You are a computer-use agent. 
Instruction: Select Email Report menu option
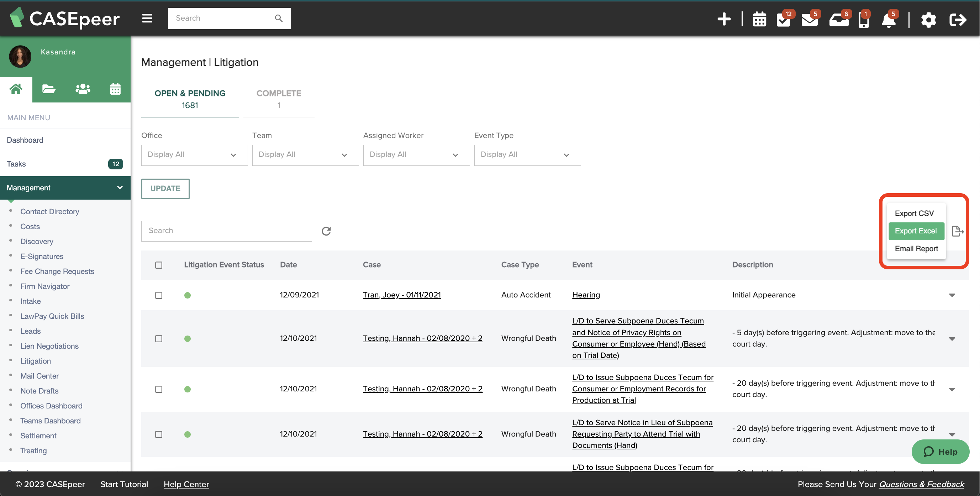point(916,249)
